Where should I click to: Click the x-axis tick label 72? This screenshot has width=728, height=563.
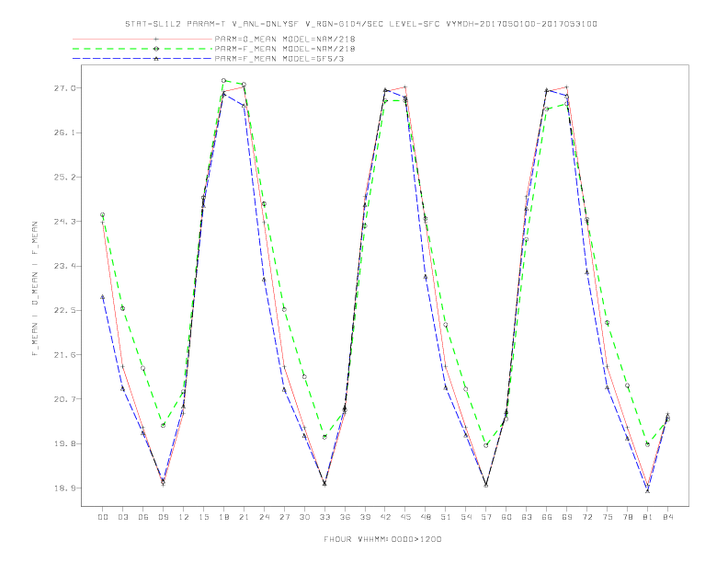[586, 517]
